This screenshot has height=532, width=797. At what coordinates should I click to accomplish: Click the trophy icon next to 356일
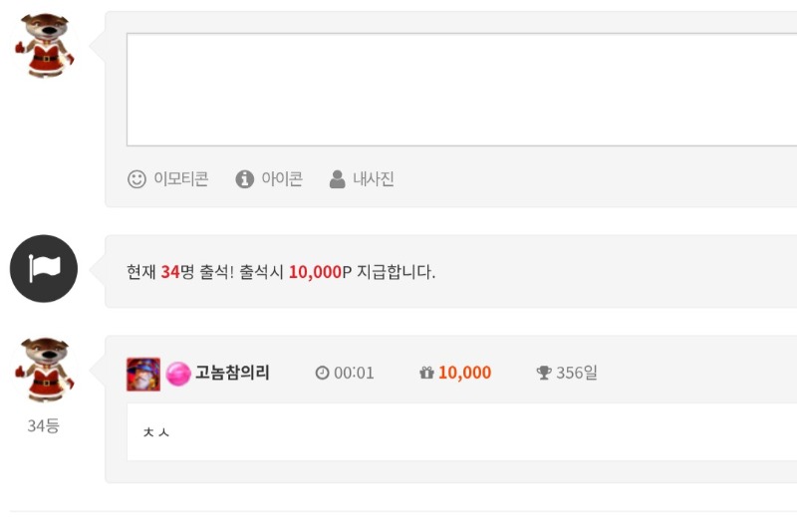[544, 373]
